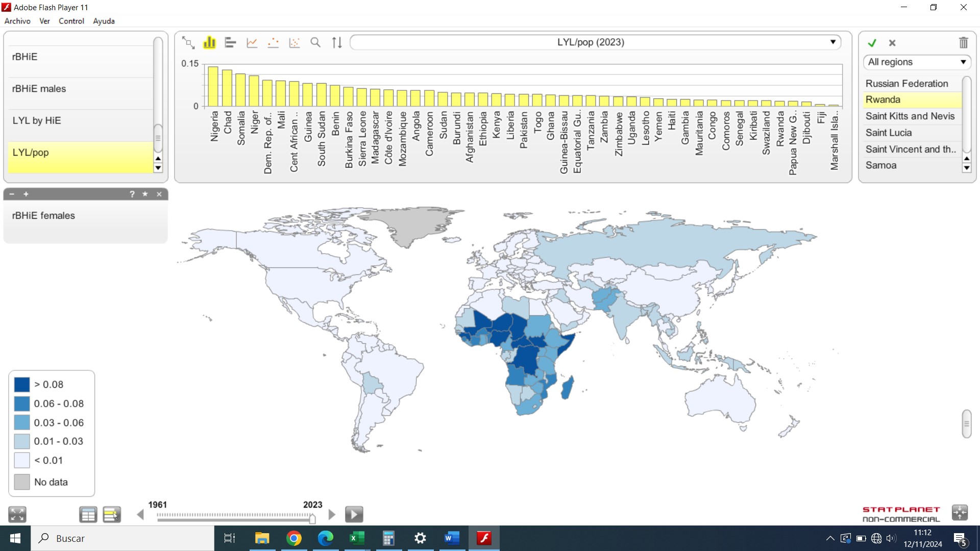Close the rBHiE females panel
The image size is (980, 551).
pos(159,194)
